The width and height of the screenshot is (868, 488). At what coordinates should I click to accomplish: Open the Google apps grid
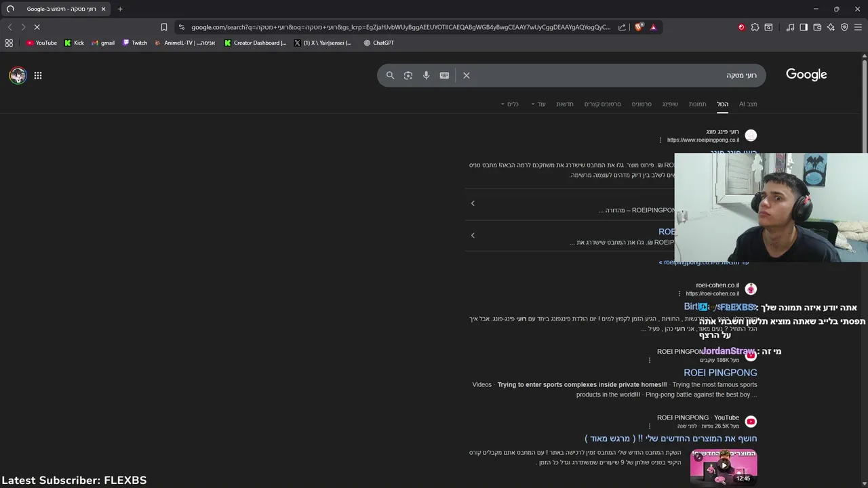38,75
